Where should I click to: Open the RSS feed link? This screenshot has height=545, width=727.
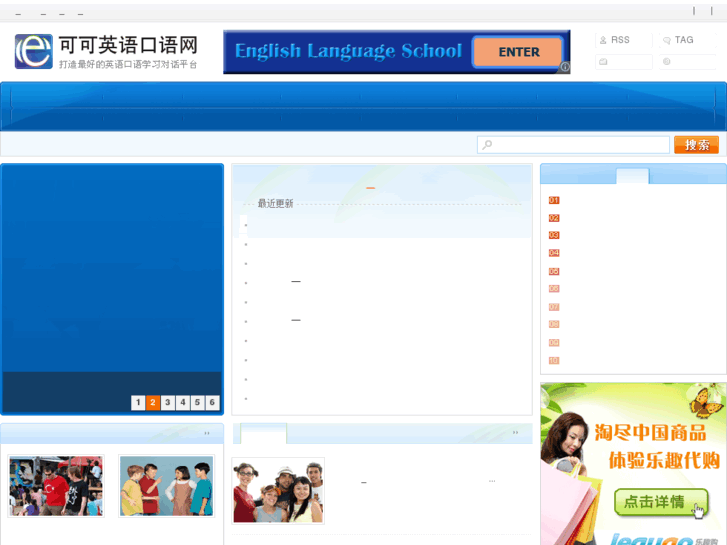pos(620,40)
